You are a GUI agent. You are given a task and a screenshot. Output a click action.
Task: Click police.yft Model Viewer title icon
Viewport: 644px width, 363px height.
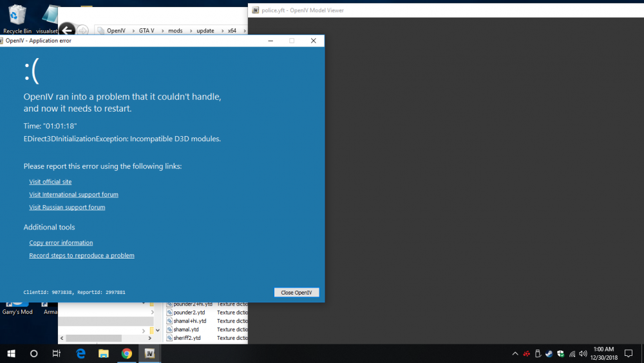256,10
